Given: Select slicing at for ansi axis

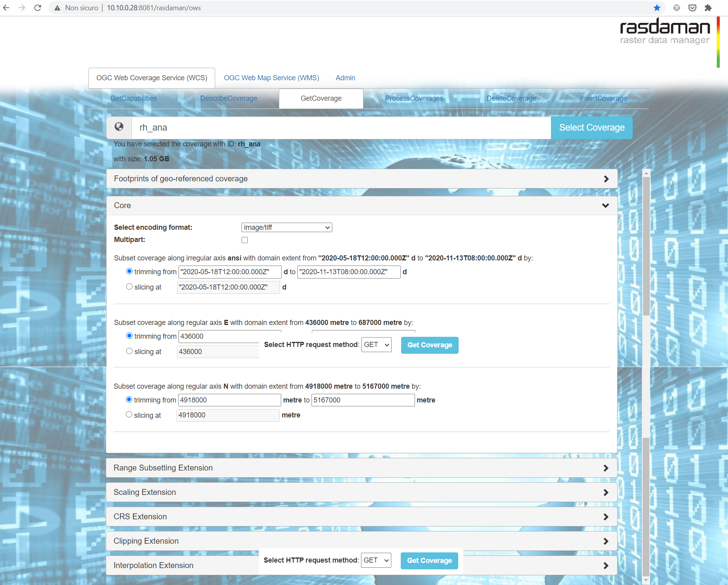Looking at the screenshot, I should (x=129, y=287).
